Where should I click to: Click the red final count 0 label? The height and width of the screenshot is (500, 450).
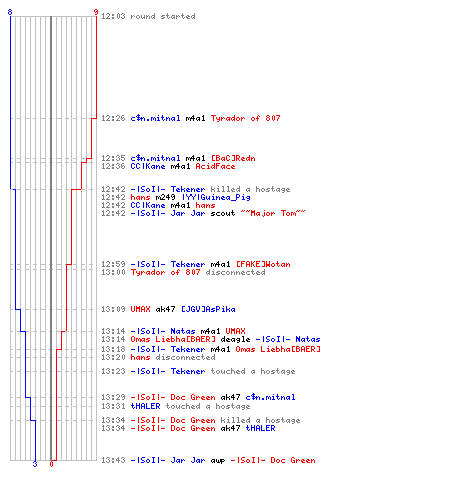click(x=51, y=464)
